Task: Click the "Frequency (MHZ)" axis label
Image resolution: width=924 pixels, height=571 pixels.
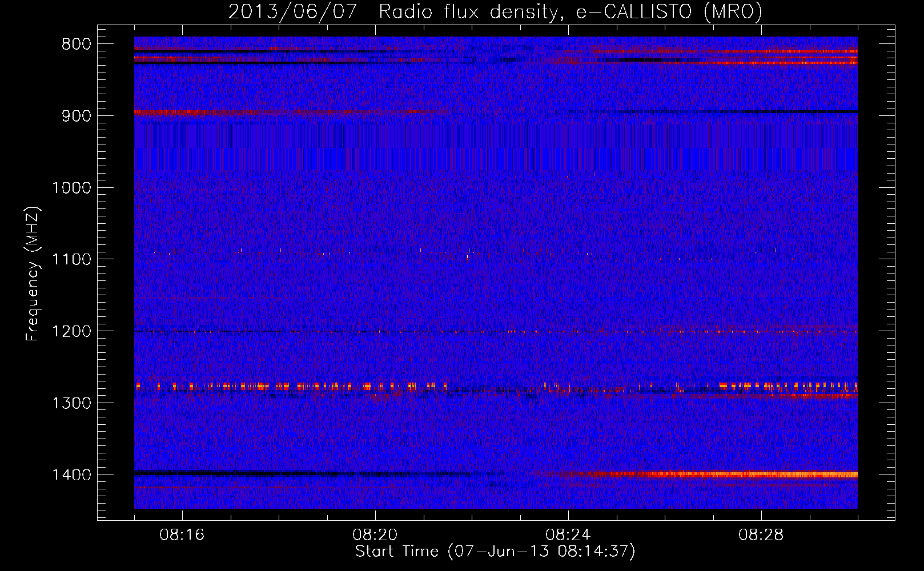Action: coord(33,274)
